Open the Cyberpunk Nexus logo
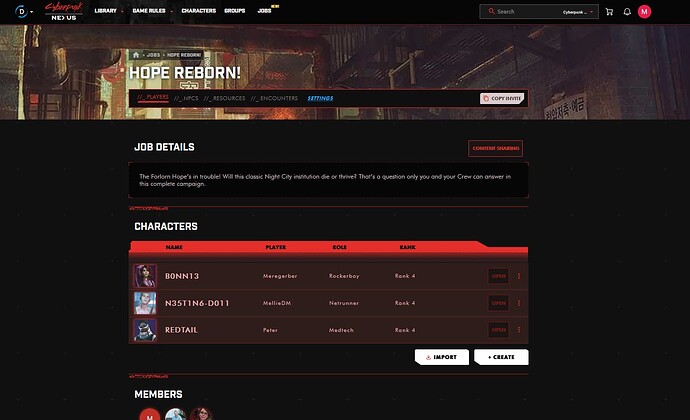 pos(64,11)
